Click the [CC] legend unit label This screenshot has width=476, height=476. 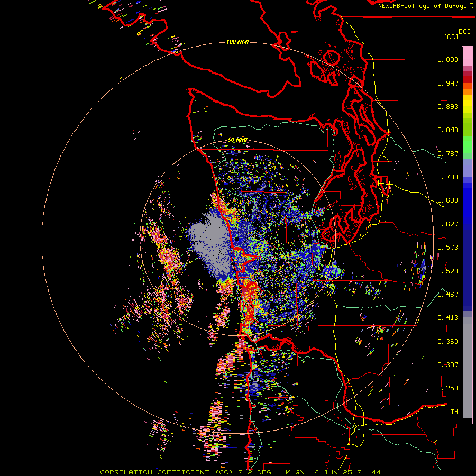coord(452,36)
